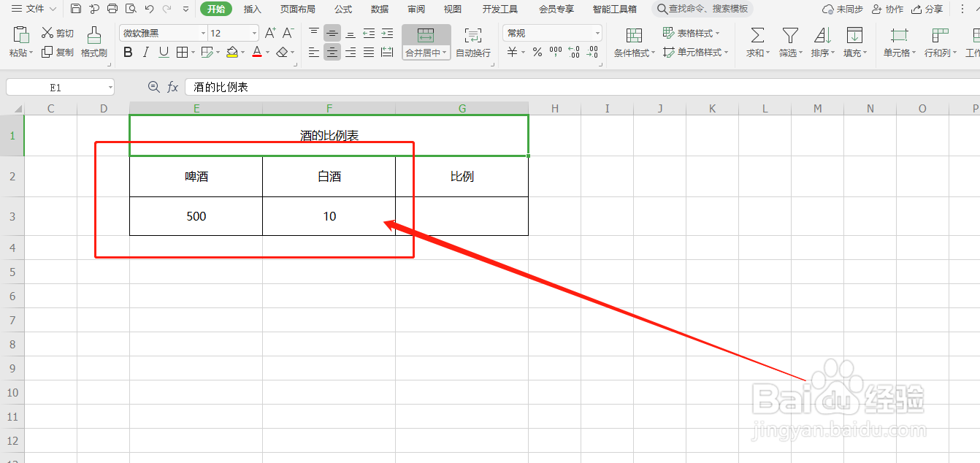
Task: Decrease the indent
Action: [x=369, y=33]
